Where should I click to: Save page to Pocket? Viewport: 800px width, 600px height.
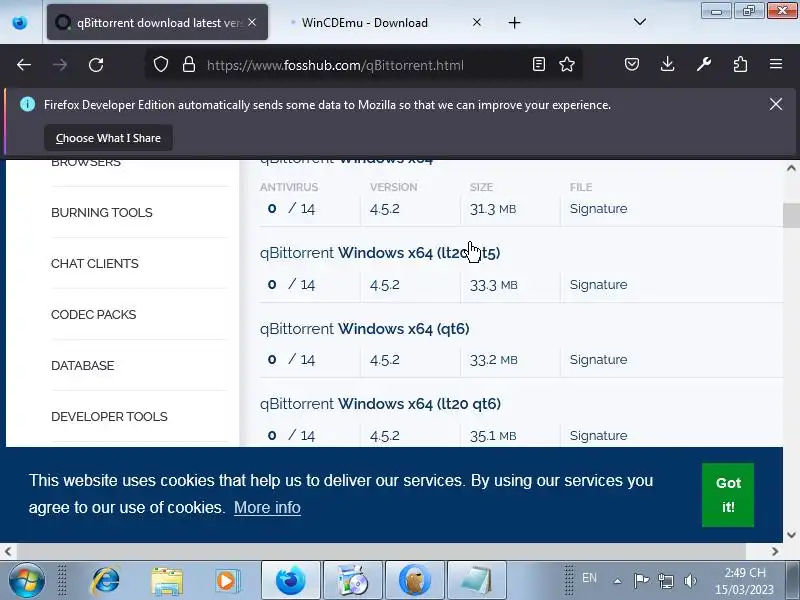(632, 64)
